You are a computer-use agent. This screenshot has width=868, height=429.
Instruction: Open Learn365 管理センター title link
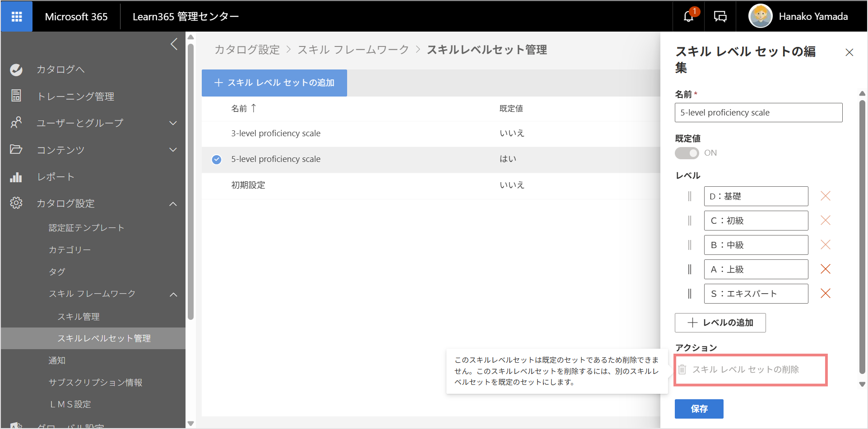click(186, 17)
